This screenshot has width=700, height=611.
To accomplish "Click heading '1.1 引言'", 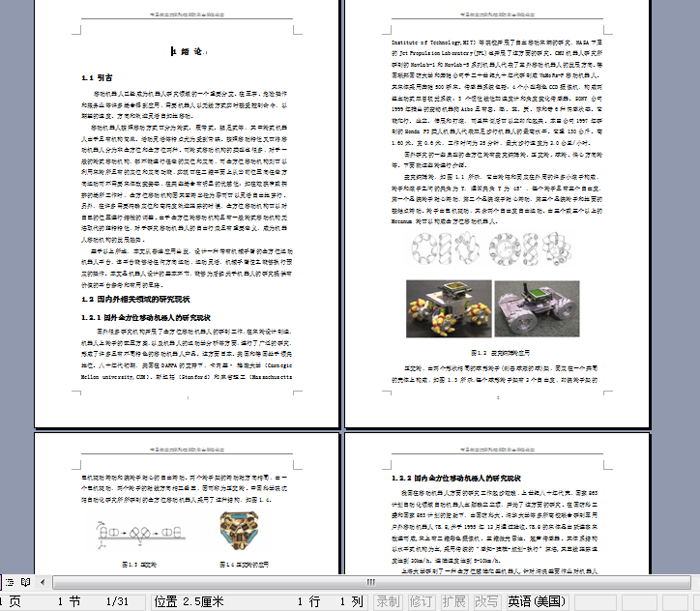I will pos(97,77).
